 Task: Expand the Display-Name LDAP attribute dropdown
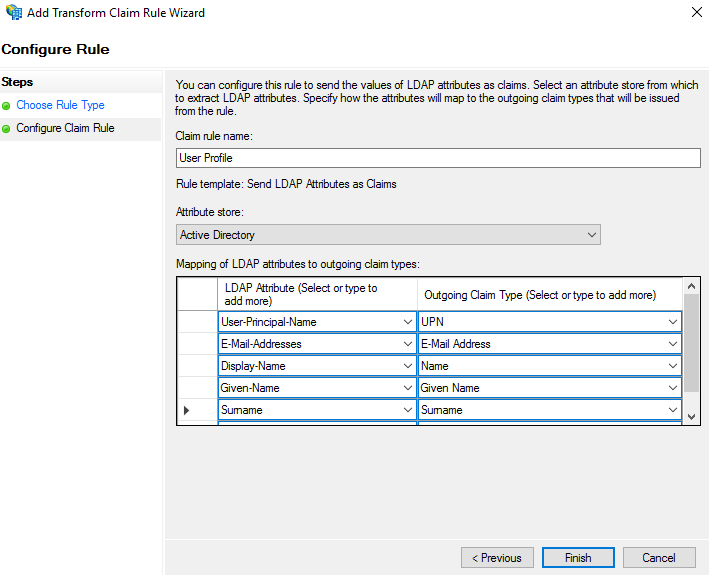[407, 366]
